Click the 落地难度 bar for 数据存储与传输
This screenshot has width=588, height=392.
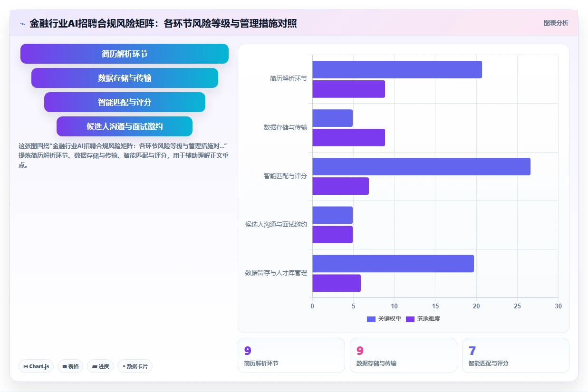[x=348, y=137]
